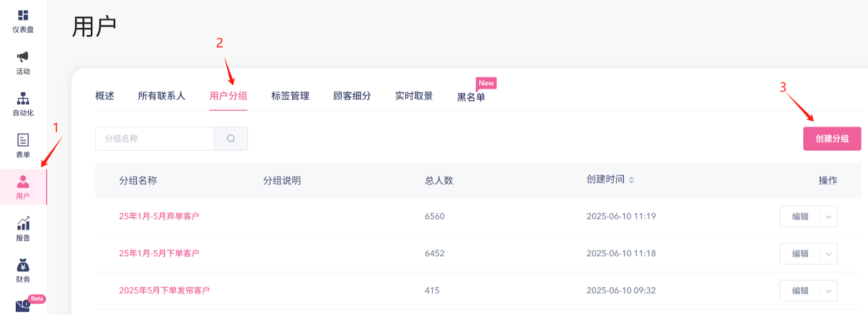
Task: Sort by 创建时间 column arrows
Action: click(631, 180)
